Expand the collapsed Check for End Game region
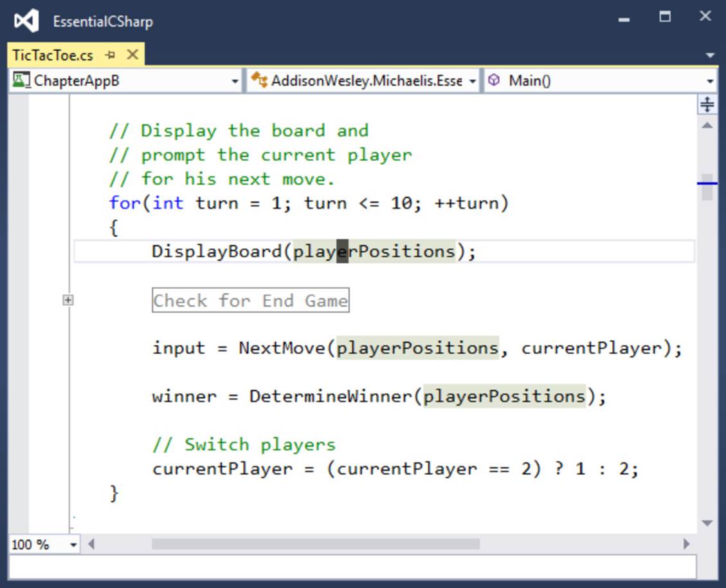 68,300
